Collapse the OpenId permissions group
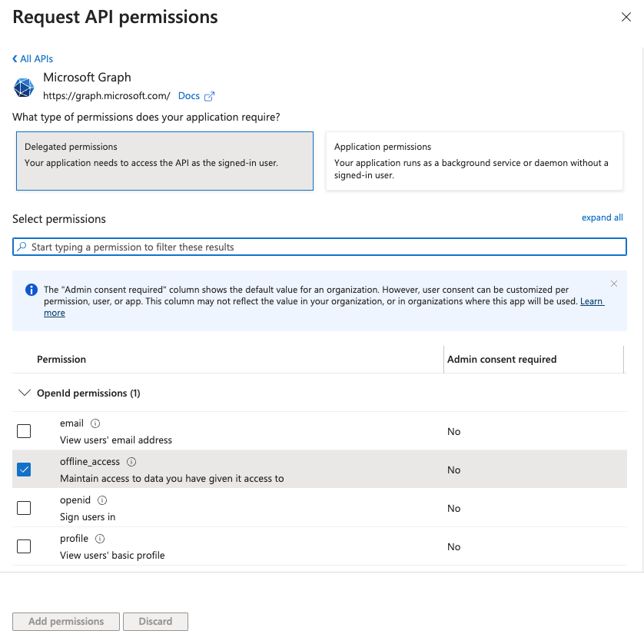The width and height of the screenshot is (644, 644). 24,393
